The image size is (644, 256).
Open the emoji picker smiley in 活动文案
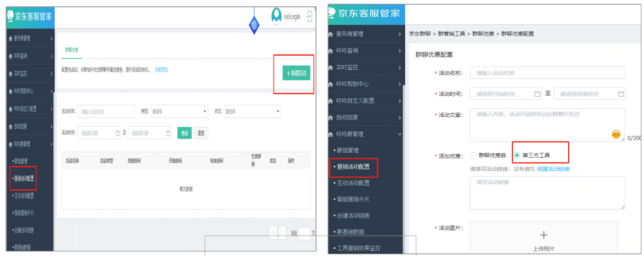pos(616,135)
